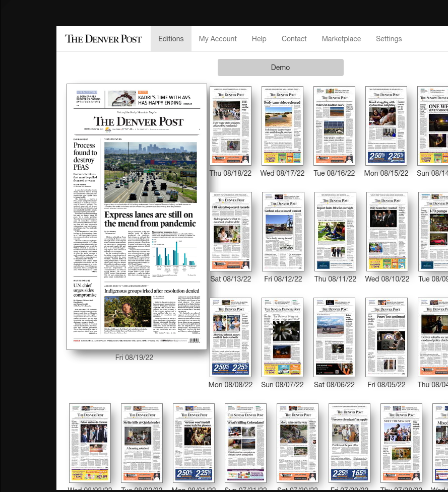The image size is (448, 492).
Task: Open the Thu 08/11/22 edition thumbnail
Action: coord(335,232)
